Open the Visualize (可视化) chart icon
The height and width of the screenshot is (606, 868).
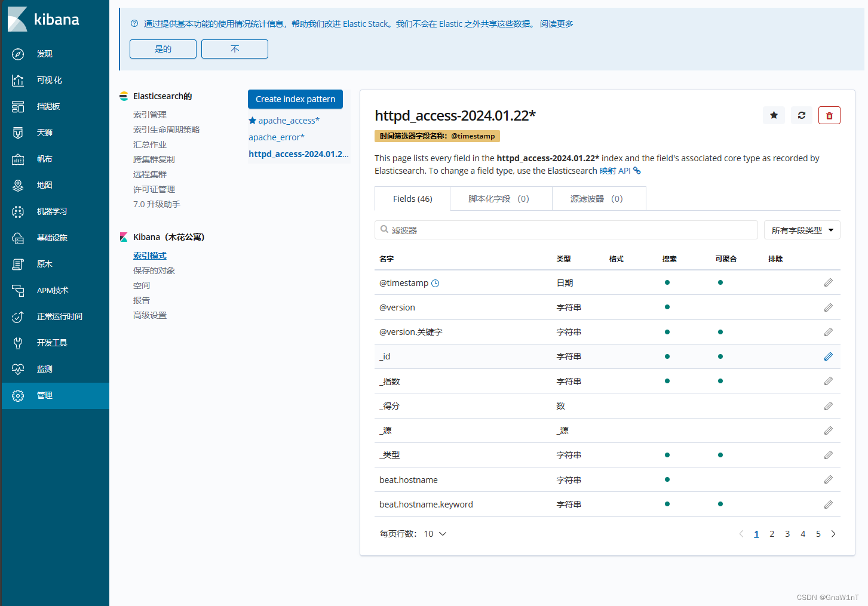coord(18,81)
